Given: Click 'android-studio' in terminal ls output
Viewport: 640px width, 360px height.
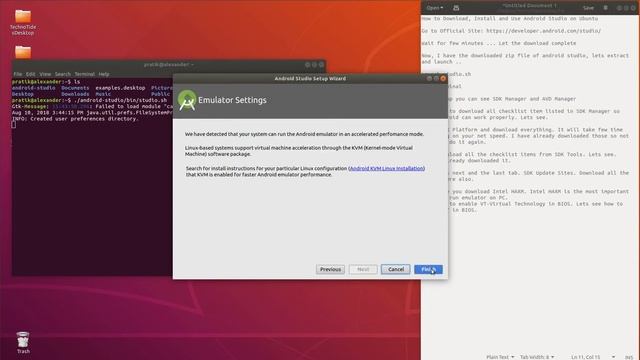Looking at the screenshot, I should click(x=33, y=88).
